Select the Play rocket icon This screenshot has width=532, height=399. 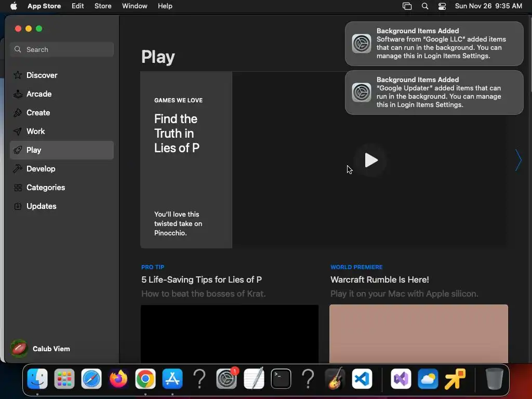click(18, 150)
